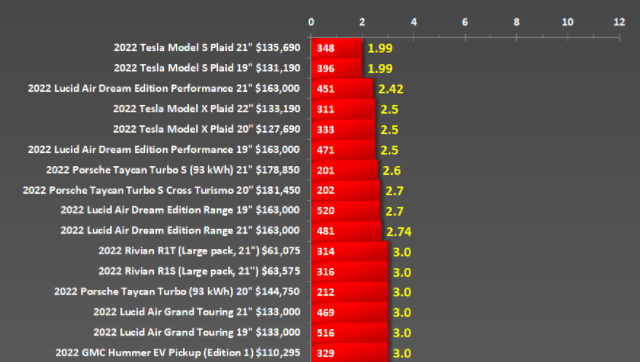Click the yellow 1.99 value for Model S Plaid 19"
This screenshot has width=640, height=362.
tap(380, 69)
